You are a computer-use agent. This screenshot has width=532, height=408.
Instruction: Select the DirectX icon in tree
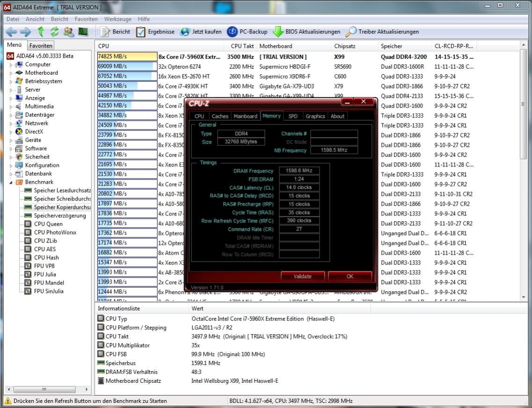19,131
